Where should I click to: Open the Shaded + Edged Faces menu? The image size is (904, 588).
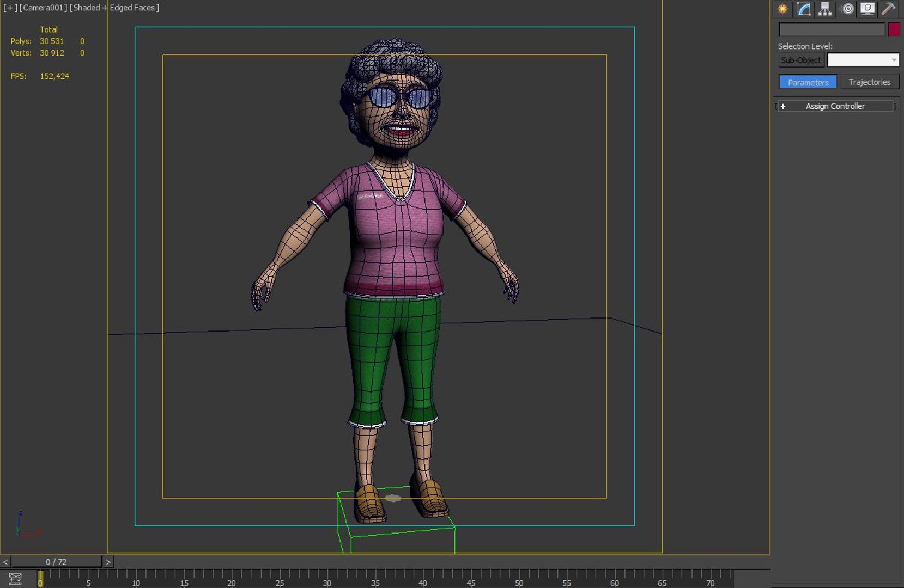[114, 8]
